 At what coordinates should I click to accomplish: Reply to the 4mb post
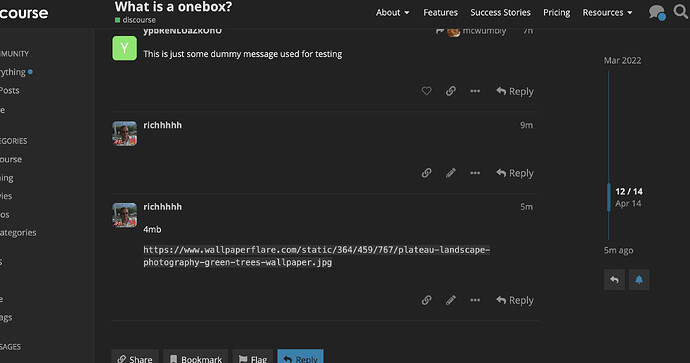point(515,300)
